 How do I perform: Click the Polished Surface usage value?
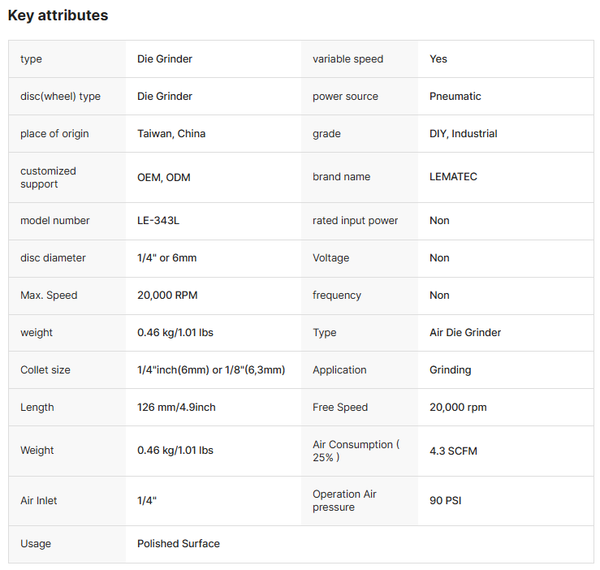[178, 544]
